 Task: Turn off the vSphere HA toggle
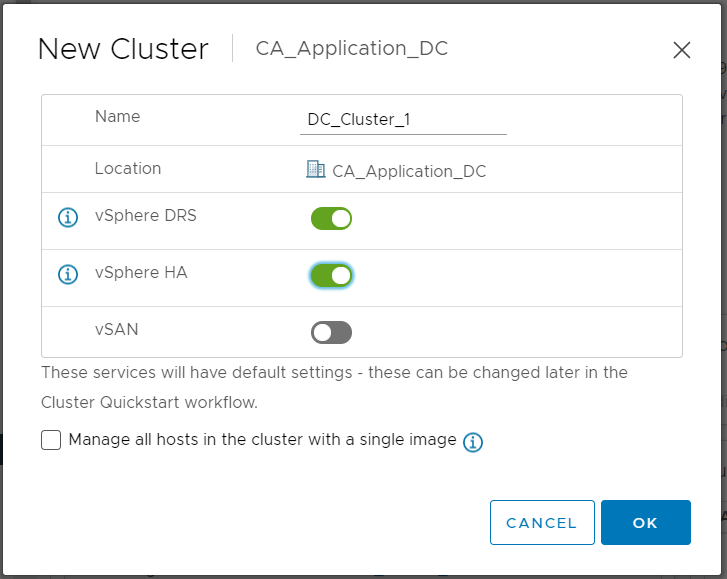[331, 275]
